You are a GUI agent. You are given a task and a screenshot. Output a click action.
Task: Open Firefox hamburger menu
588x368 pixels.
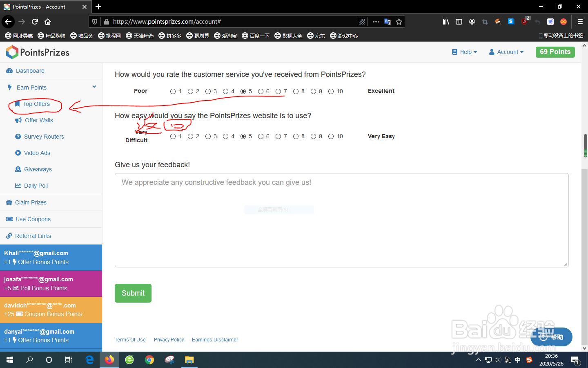pos(580,22)
